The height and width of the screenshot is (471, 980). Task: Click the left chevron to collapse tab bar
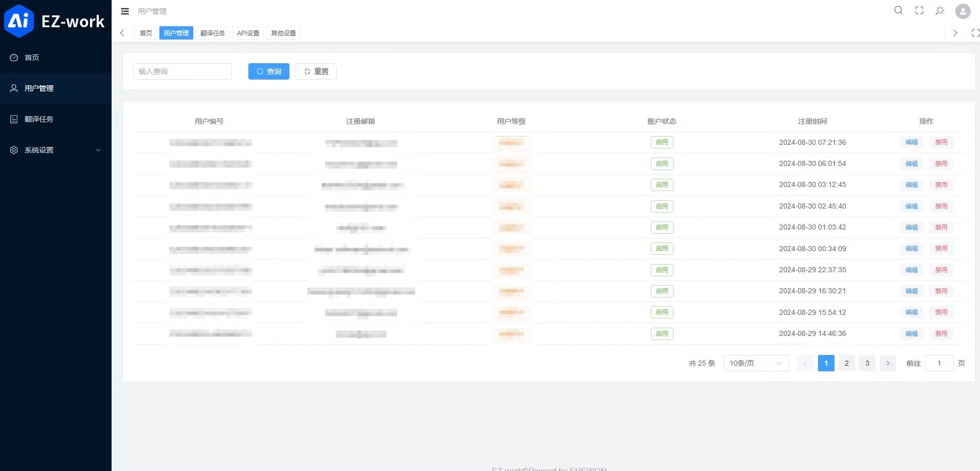pyautogui.click(x=122, y=32)
